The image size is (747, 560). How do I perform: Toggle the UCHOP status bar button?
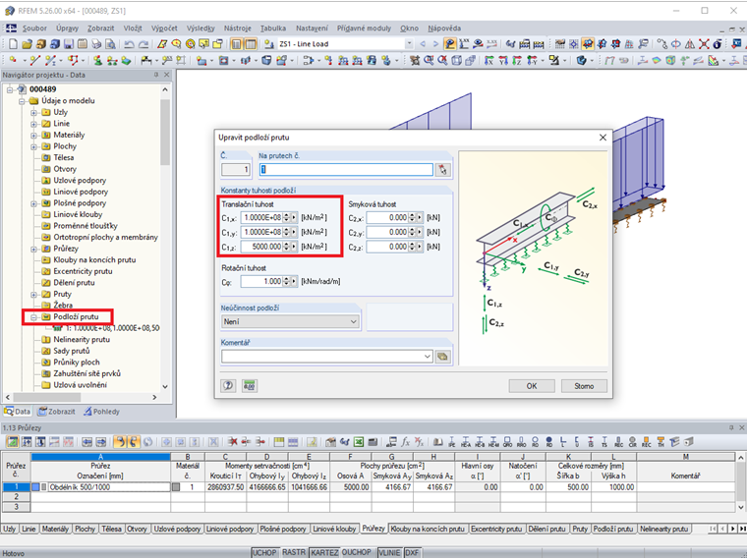point(264,552)
